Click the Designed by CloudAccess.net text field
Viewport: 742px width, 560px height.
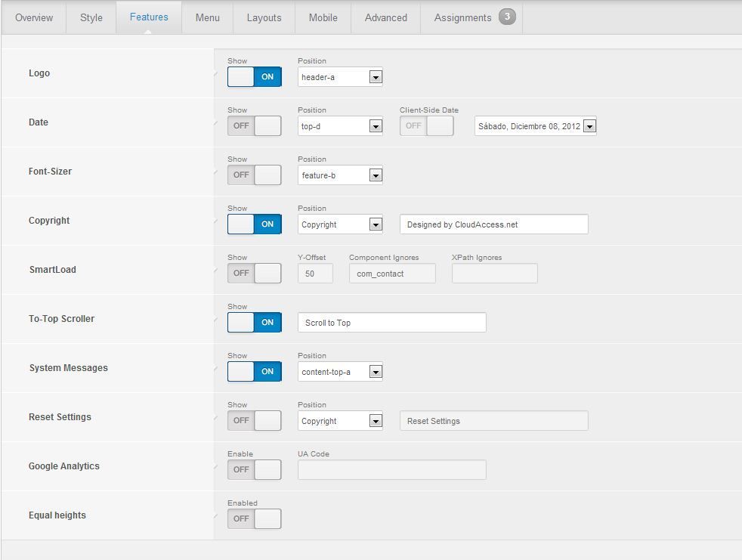pyautogui.click(x=494, y=224)
